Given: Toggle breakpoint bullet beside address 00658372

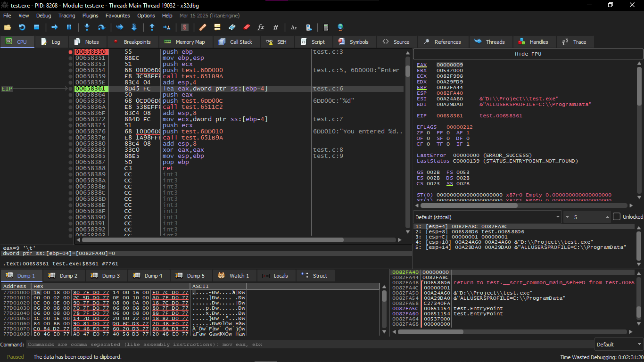Looking at the screenshot, I should click(70, 119).
